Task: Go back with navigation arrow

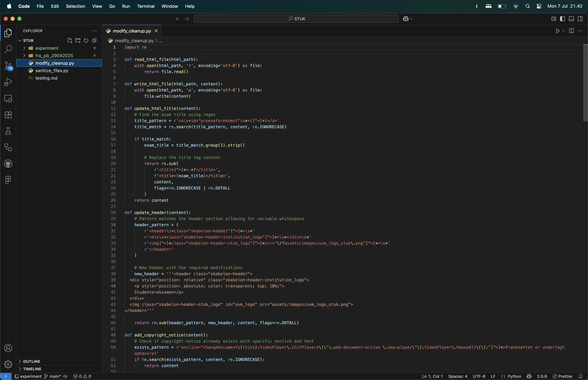Action: (x=177, y=19)
